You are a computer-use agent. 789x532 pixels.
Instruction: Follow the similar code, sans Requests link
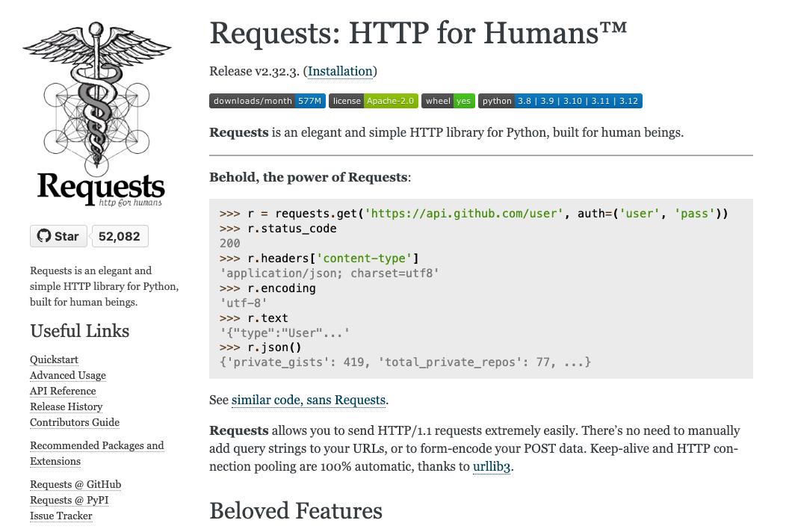[x=309, y=400]
